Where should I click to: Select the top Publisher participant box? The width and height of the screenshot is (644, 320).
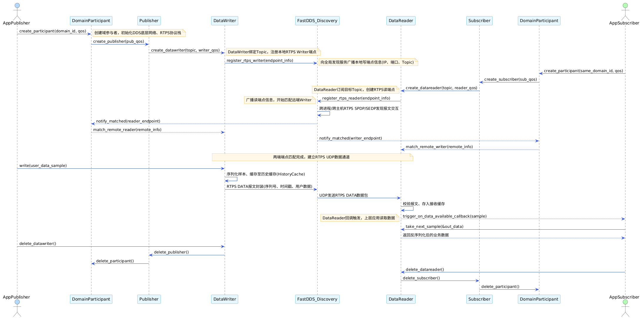(x=149, y=21)
